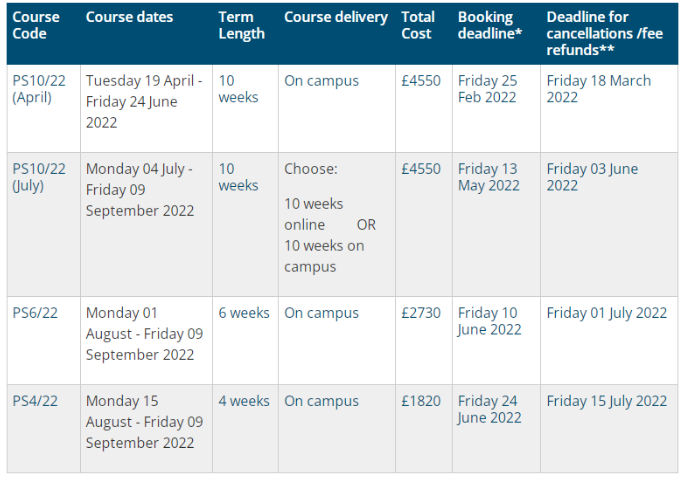Screen dimensions: 686x481
Task: Click the Course dates column header
Action: (129, 17)
